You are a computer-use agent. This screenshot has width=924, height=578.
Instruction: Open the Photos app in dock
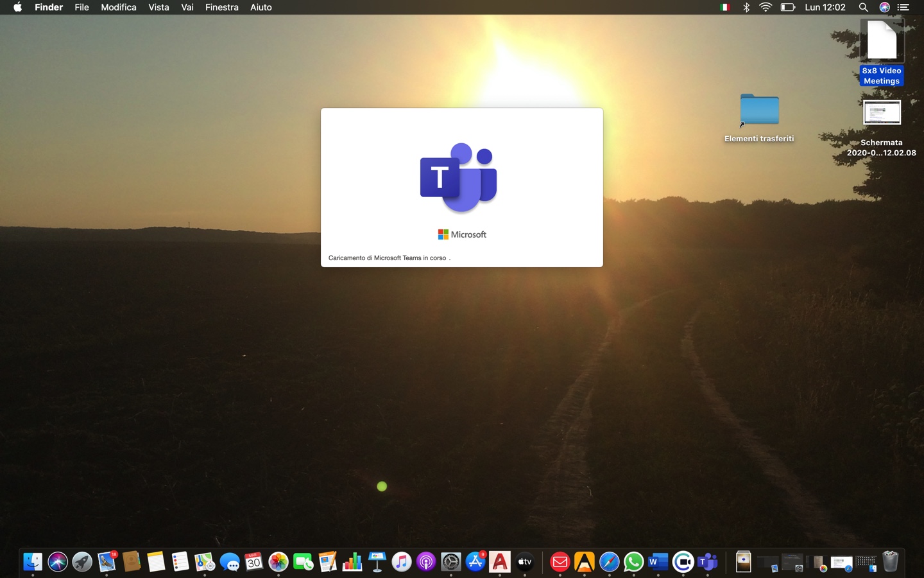tap(278, 562)
